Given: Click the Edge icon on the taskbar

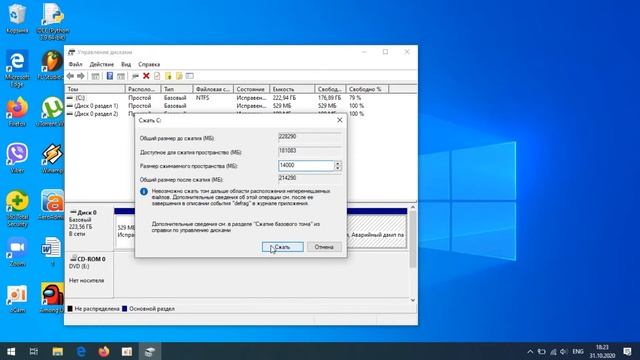Looking at the screenshot, I should [81, 351].
